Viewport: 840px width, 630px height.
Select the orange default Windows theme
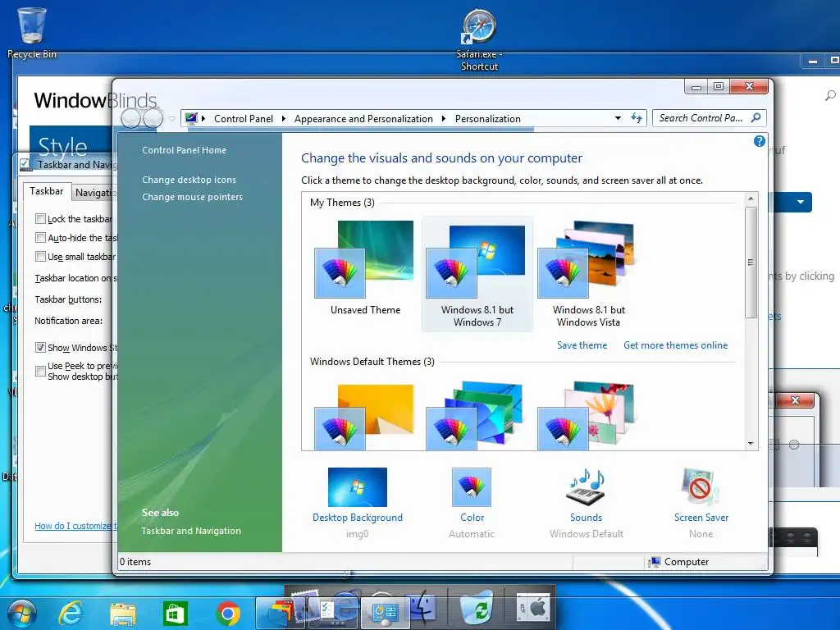click(364, 417)
